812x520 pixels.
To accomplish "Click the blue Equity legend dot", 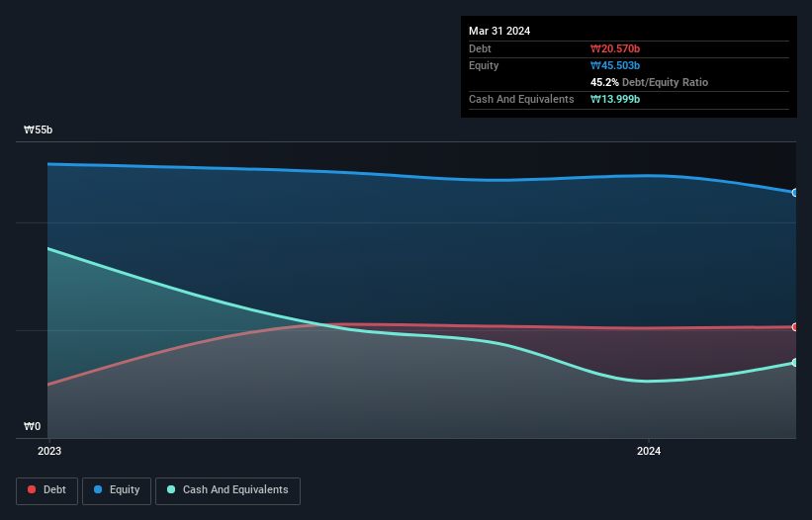I will [98, 489].
